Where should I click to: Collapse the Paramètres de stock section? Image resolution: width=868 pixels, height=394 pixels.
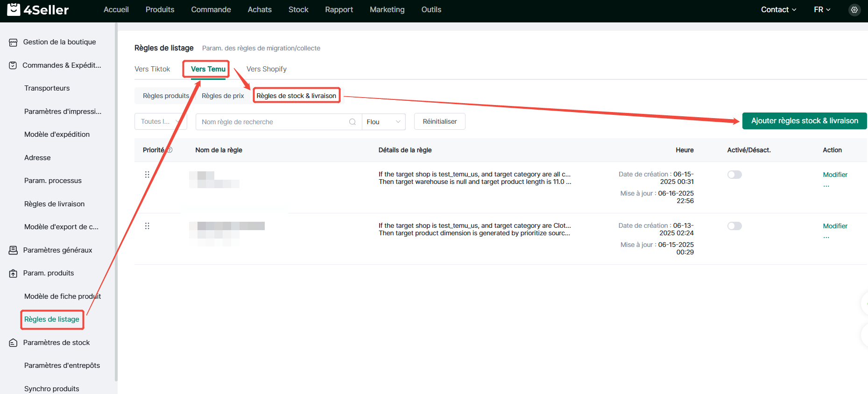[57, 343]
